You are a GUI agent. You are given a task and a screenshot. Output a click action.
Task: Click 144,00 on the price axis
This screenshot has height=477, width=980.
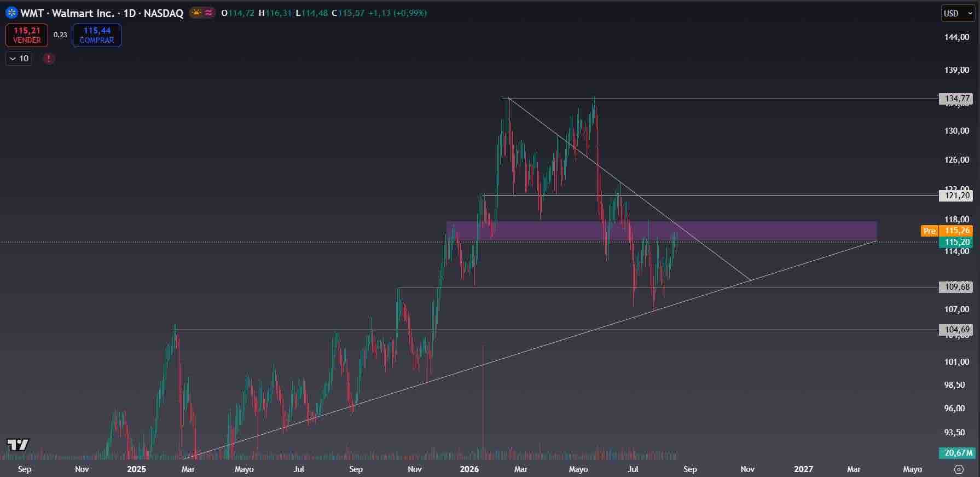956,37
